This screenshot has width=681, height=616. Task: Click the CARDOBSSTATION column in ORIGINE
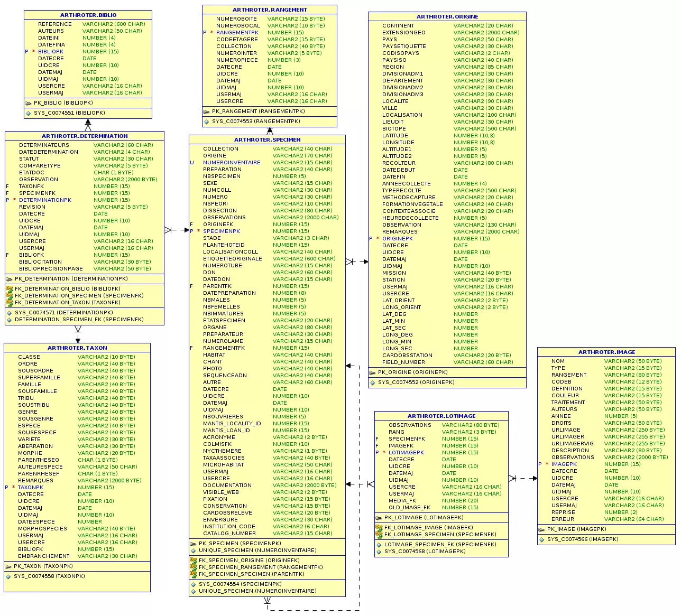[407, 356]
